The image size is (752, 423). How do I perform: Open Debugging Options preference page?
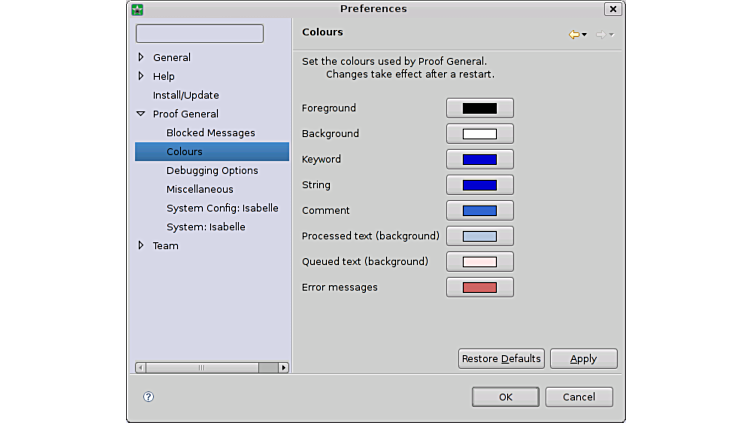212,171
